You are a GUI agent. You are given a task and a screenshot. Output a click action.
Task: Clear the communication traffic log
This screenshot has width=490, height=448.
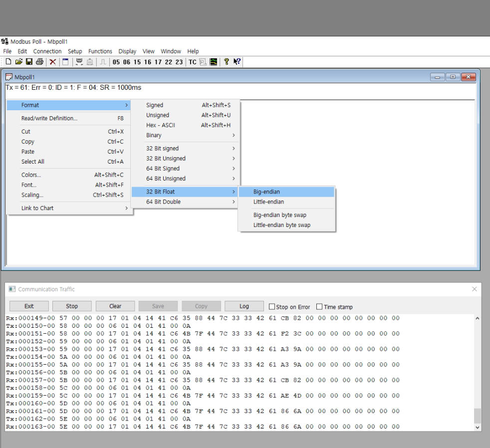115,306
